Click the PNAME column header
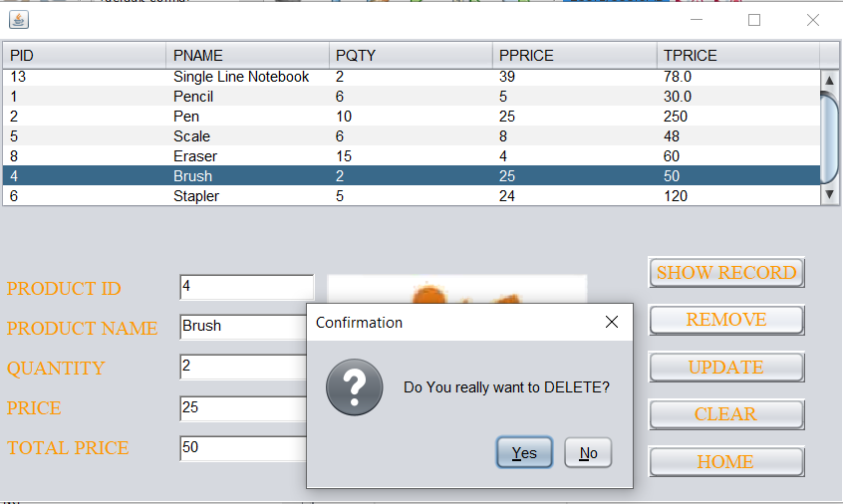The image size is (843, 504). coord(247,56)
